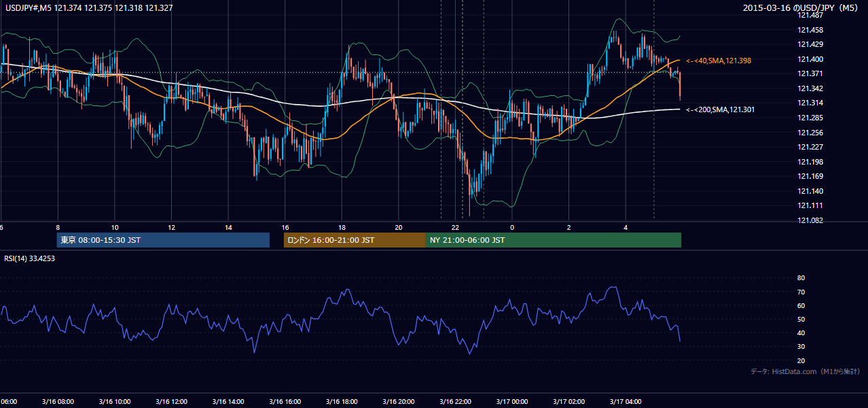Click the 3/17 04:00 time axis label
868x408 pixels.
click(x=625, y=402)
